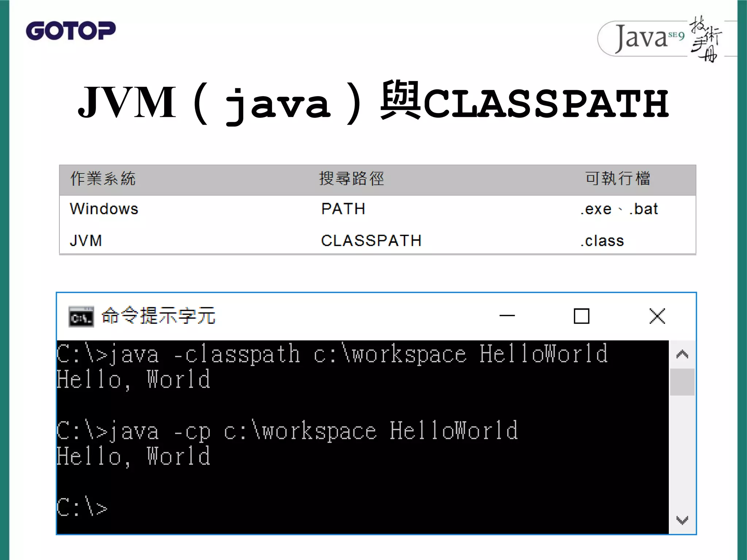Click the 命令提示字元 title text
Image resolution: width=747 pixels, height=560 pixels.
[x=159, y=316]
